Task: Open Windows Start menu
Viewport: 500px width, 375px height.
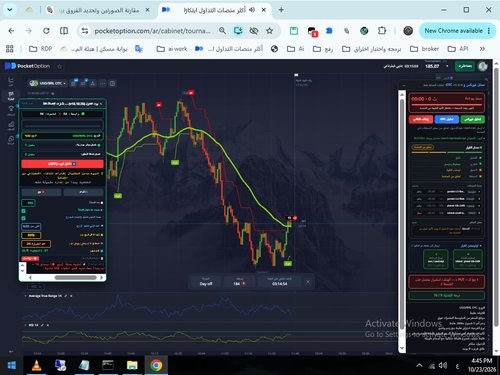Action: pyautogui.click(x=12, y=365)
